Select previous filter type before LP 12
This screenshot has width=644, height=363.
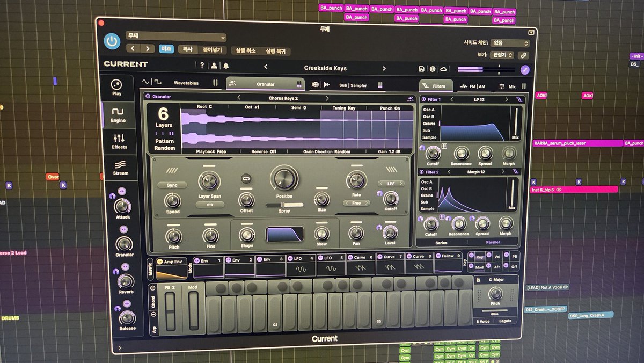(451, 99)
